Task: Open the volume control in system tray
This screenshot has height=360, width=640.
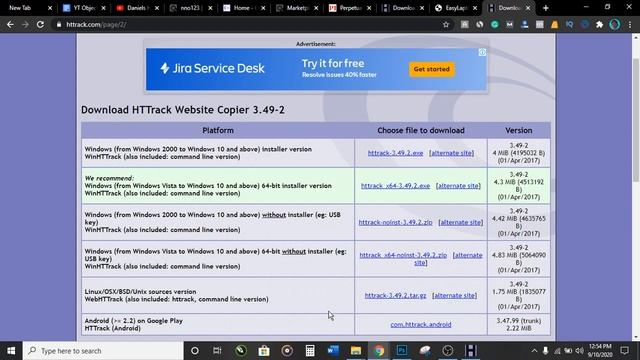Action: coord(579,351)
